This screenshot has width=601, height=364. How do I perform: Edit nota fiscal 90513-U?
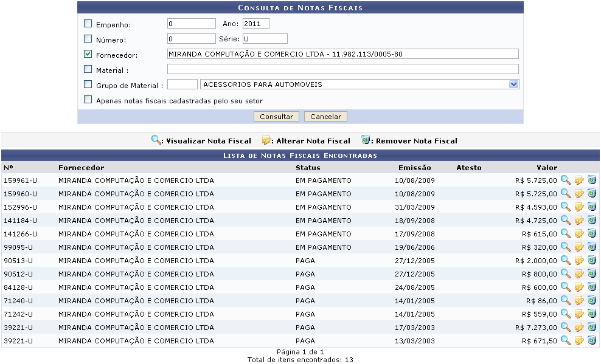pyautogui.click(x=578, y=261)
